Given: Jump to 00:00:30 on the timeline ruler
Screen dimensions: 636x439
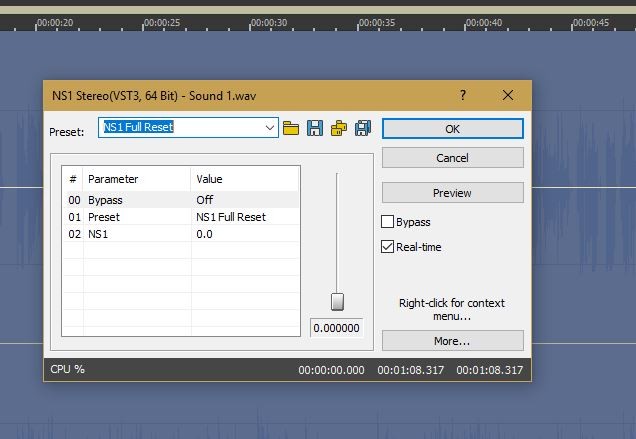Looking at the screenshot, I should (269, 22).
